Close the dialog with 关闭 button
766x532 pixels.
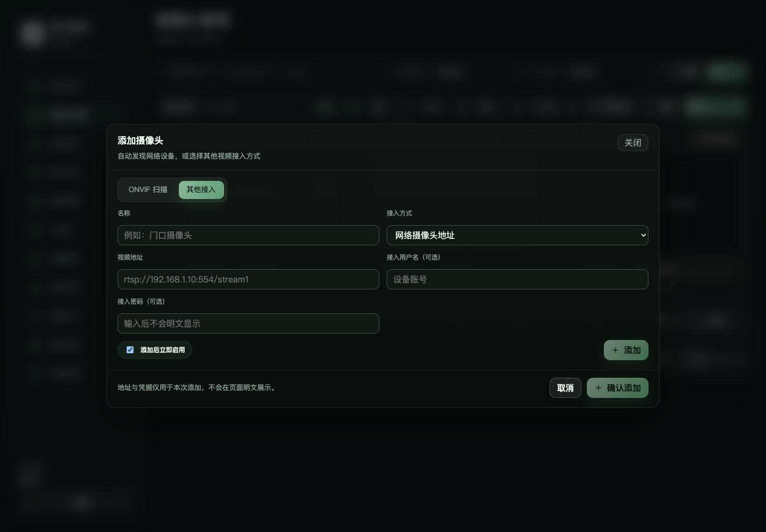tap(632, 143)
